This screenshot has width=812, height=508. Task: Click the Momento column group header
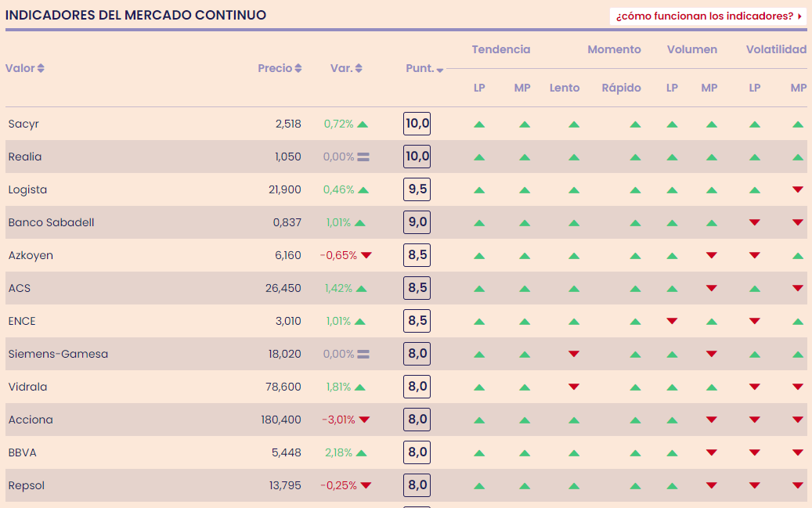(614, 50)
